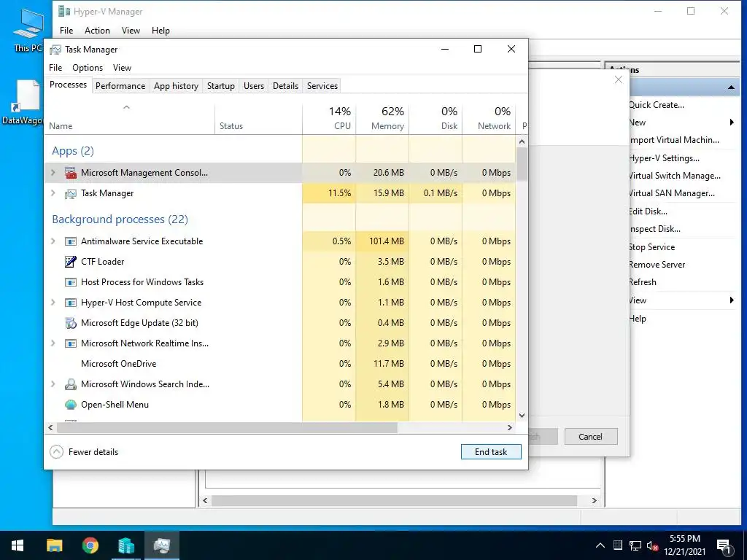Screen dimensions: 747x560
Task: Click the Task Manager process row icon
Action: [x=71, y=193]
